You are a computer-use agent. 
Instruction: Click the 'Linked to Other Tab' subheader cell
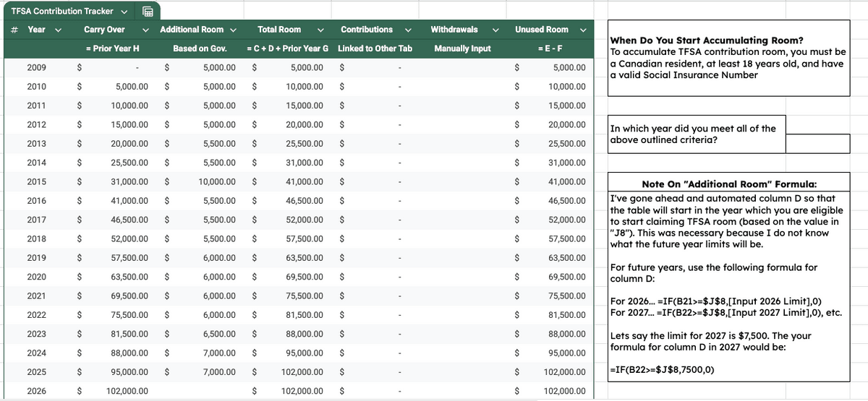pos(375,48)
